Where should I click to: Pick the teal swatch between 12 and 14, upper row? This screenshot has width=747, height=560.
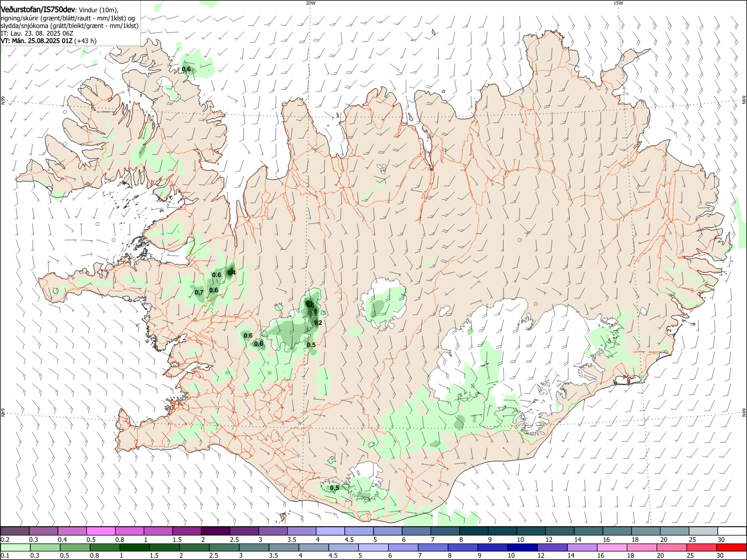pyautogui.click(x=560, y=531)
